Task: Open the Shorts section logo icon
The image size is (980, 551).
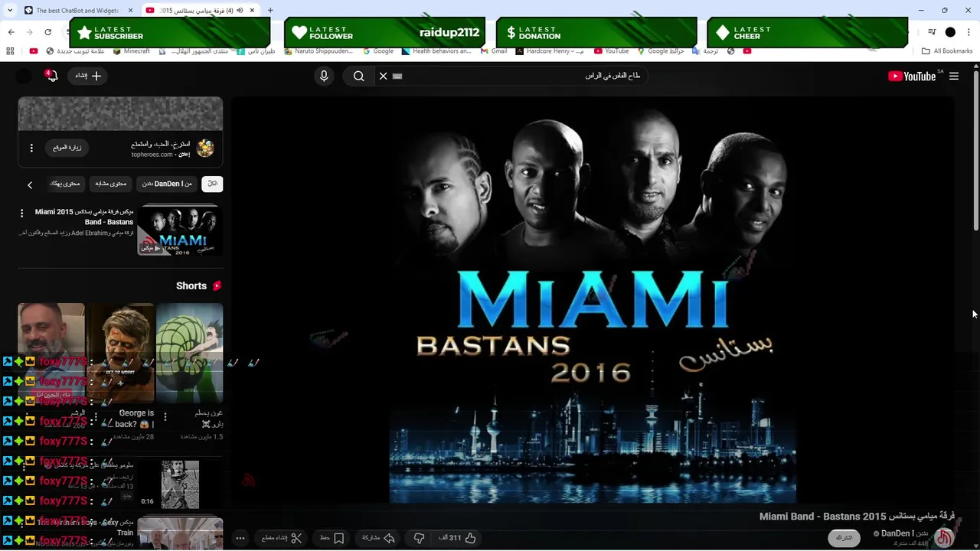Action: tap(217, 285)
